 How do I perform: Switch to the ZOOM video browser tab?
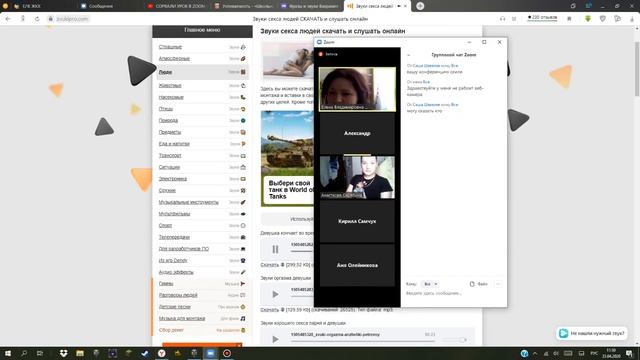point(176,6)
